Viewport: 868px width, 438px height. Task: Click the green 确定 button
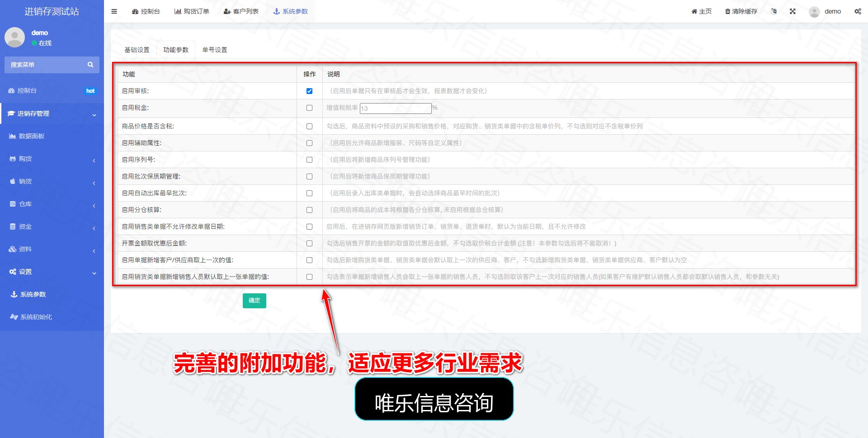(255, 301)
